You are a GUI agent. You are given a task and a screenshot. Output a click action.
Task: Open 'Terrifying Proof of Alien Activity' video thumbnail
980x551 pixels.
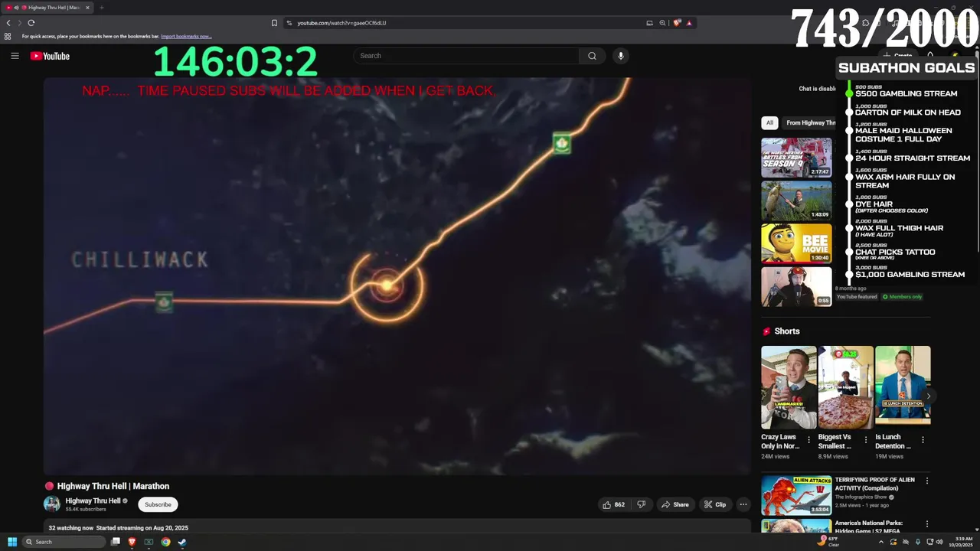tap(796, 495)
